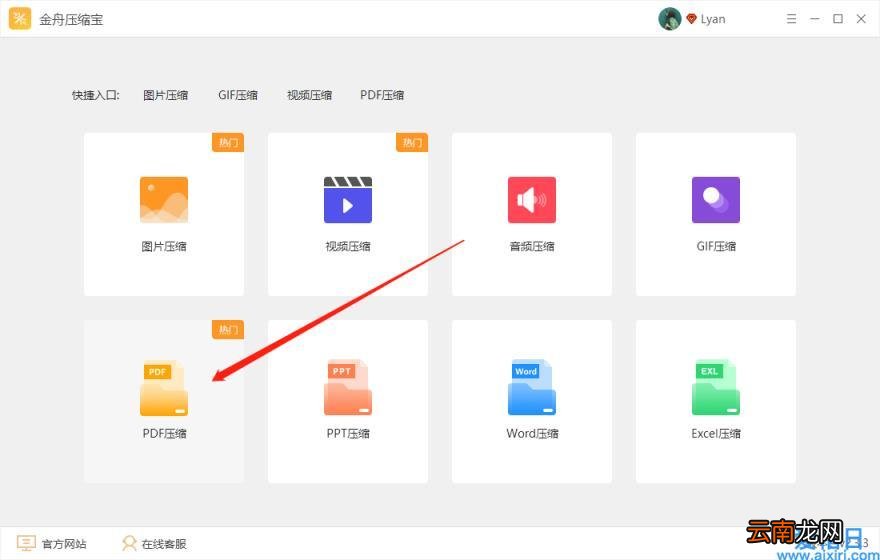This screenshot has width=880, height=560.
Task: Open the PPT压缩 folder icon
Action: point(348,388)
